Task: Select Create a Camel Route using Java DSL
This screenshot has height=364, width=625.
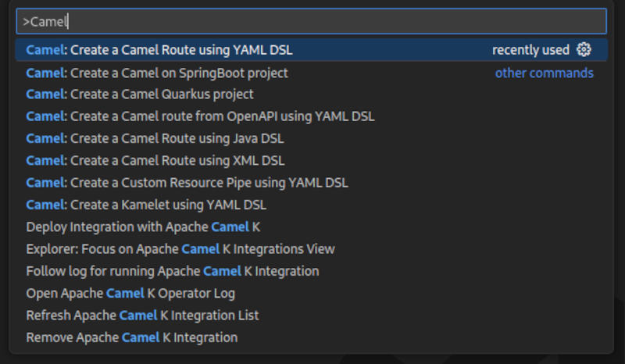Action: click(x=155, y=138)
